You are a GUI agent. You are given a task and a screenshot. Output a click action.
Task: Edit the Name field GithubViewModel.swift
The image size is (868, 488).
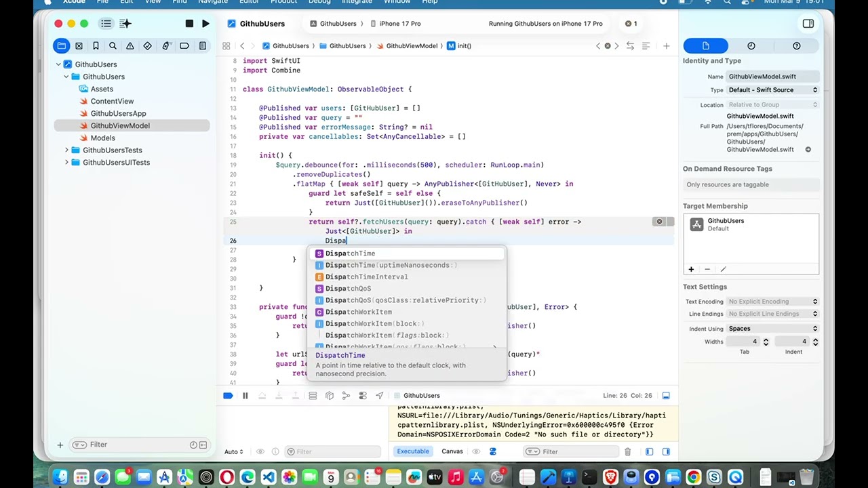(x=773, y=77)
